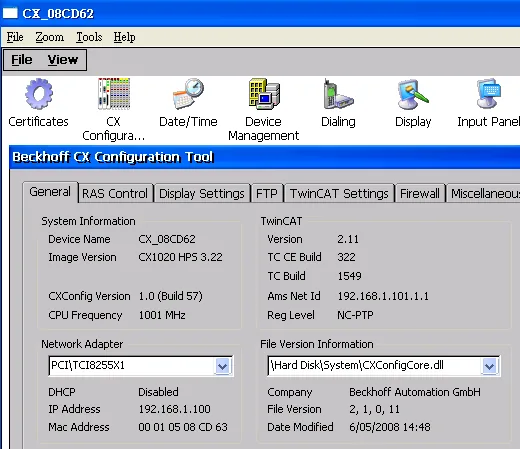Click the Reg Level value NC-PTP
Viewport: 520px width, 449px height.
pyautogui.click(x=355, y=315)
